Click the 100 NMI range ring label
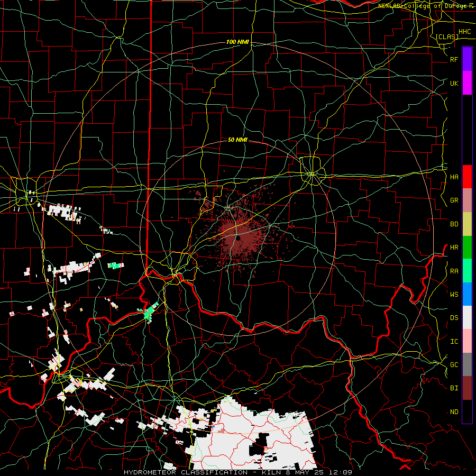This screenshot has height=476, width=476. click(x=237, y=42)
